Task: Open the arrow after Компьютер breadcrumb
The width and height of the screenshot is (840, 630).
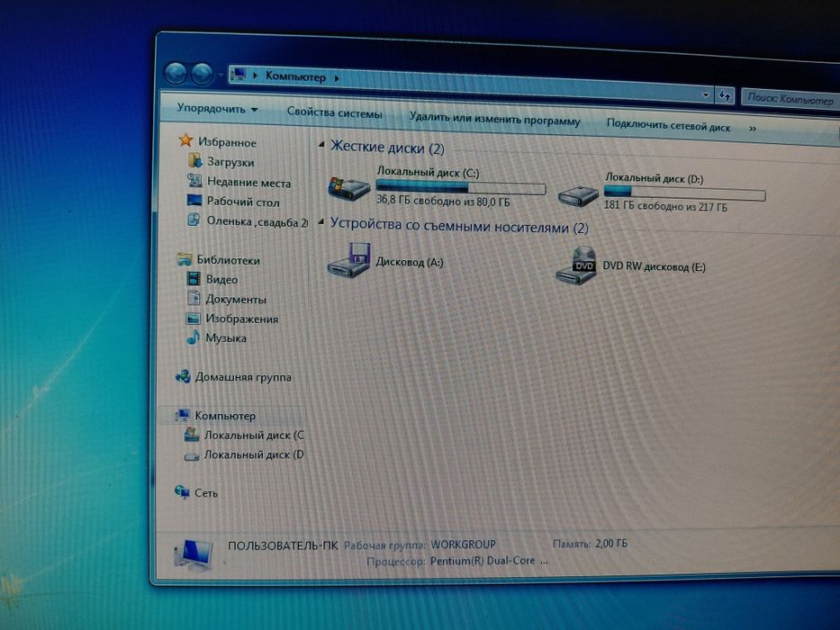Action: (337, 79)
